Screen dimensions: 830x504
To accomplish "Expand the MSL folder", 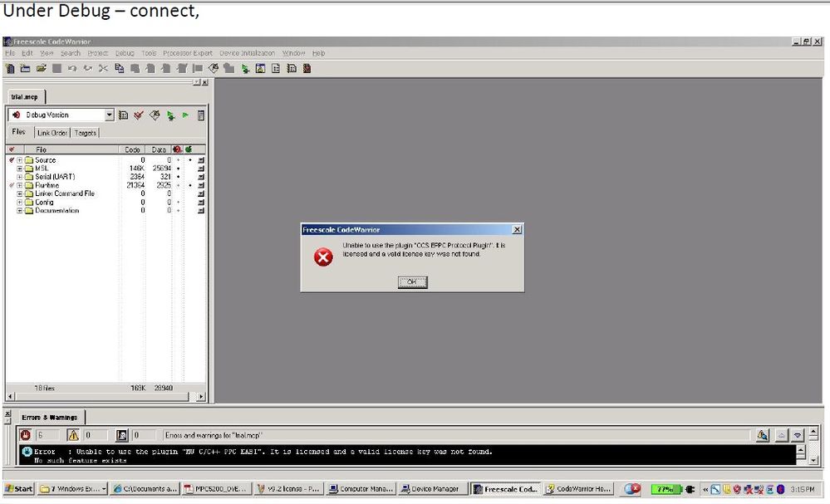I will (x=20, y=169).
